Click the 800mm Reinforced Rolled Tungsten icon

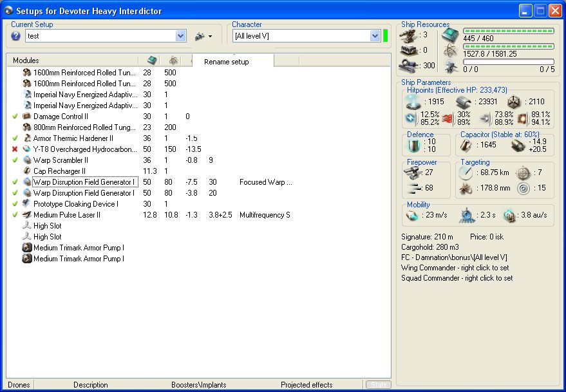(x=26, y=127)
